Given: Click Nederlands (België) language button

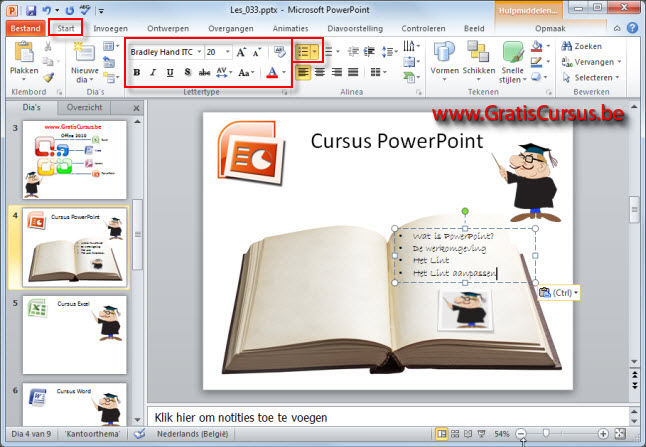Looking at the screenshot, I should (192, 433).
